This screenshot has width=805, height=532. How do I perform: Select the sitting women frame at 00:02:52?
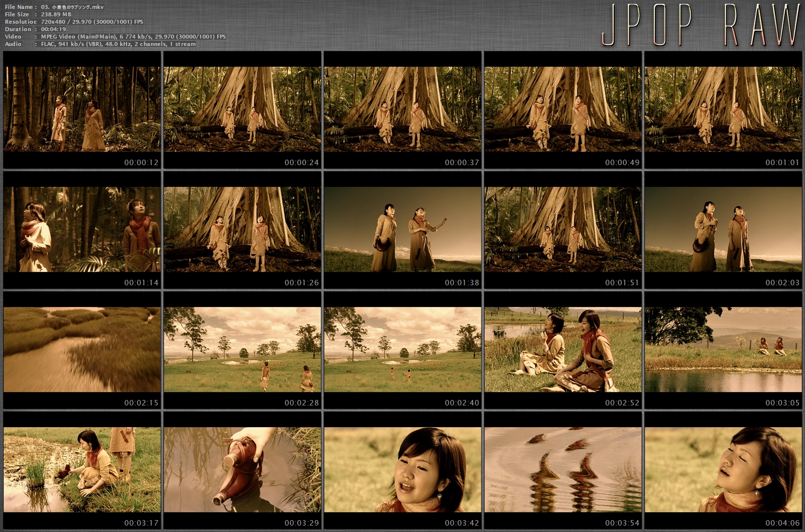[x=563, y=350]
